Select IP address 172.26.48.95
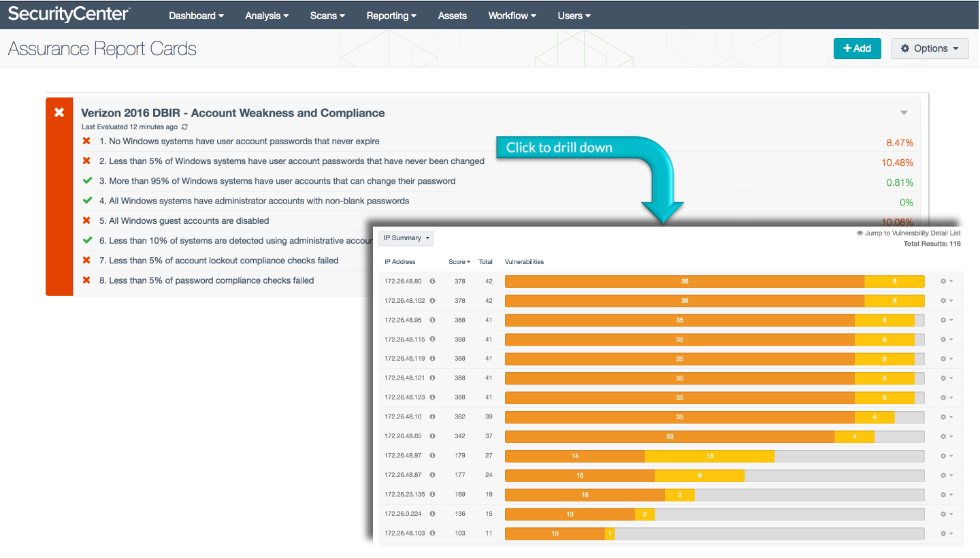This screenshot has height=558, width=980. pyautogui.click(x=403, y=320)
